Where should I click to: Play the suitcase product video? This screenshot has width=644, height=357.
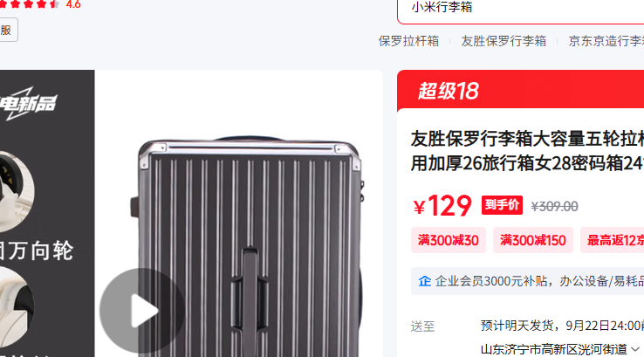click(x=142, y=311)
